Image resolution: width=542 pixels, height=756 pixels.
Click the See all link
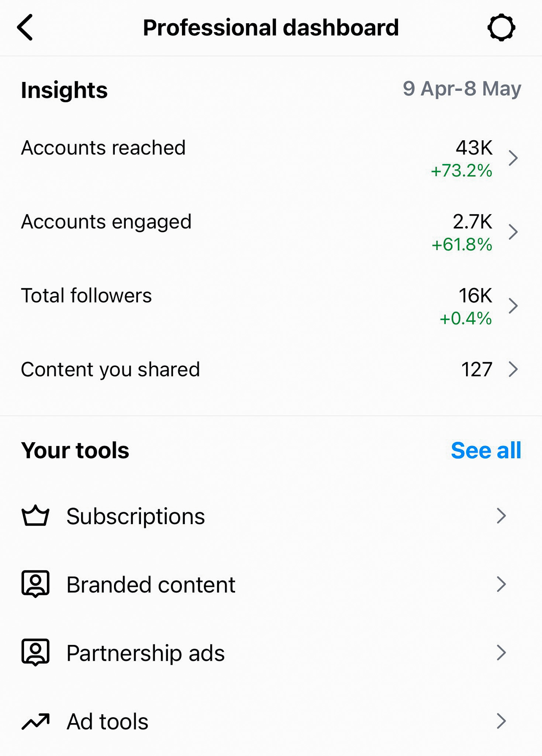[486, 450]
